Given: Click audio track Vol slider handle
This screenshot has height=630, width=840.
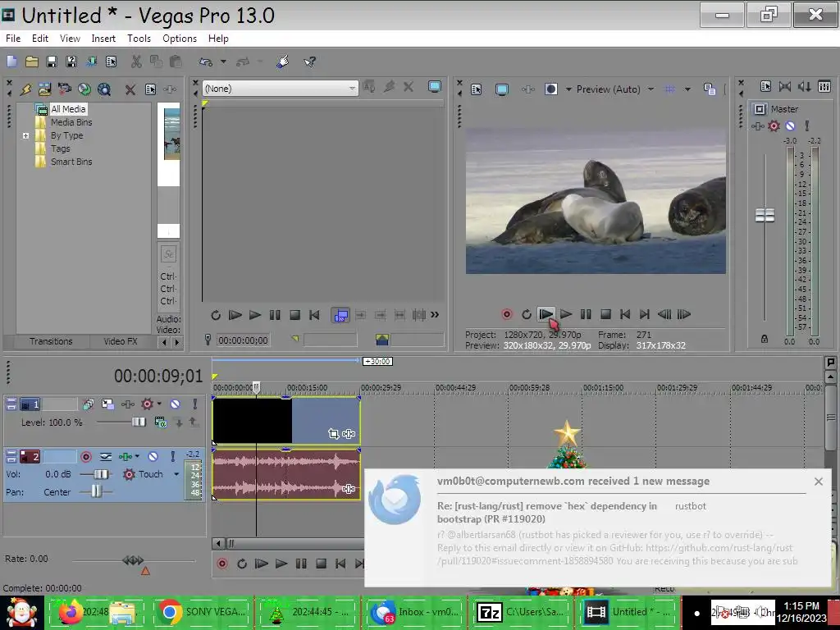Looking at the screenshot, I should [101, 474].
